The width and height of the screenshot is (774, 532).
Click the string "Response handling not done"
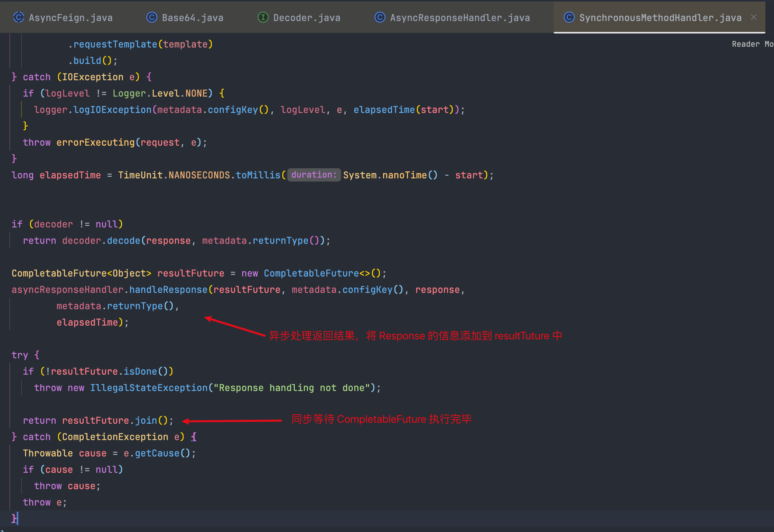(x=292, y=388)
